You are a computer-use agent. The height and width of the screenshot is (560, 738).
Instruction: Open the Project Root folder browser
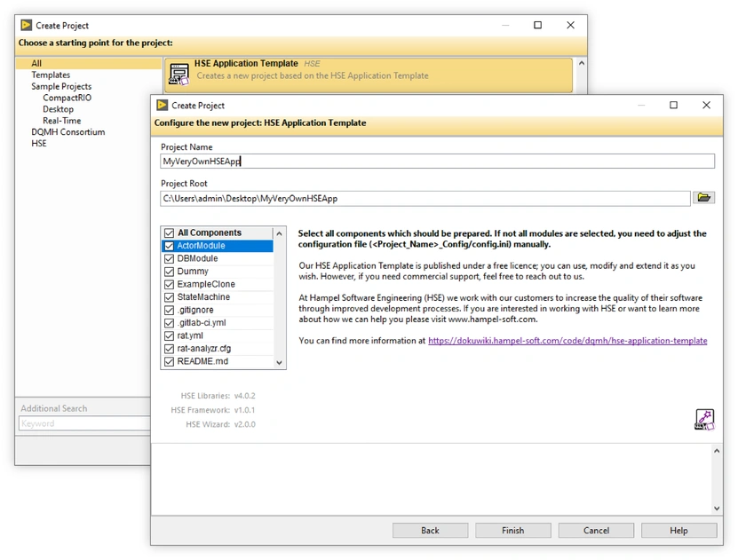coord(705,197)
